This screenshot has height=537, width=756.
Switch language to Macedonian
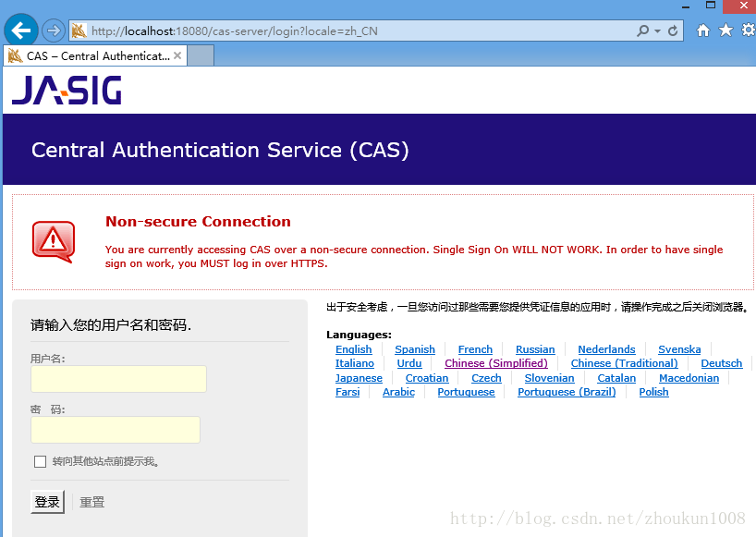click(689, 378)
